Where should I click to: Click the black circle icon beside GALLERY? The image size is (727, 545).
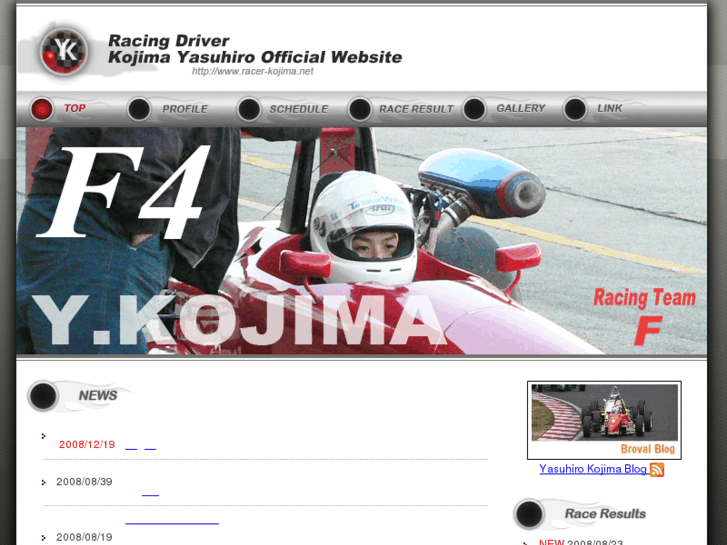[474, 109]
